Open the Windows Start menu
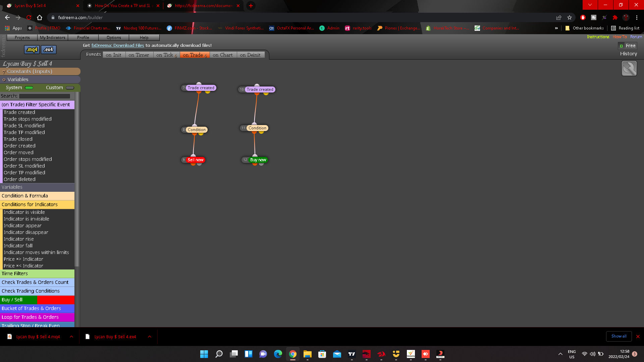The width and height of the screenshot is (644, 362). [x=204, y=354]
